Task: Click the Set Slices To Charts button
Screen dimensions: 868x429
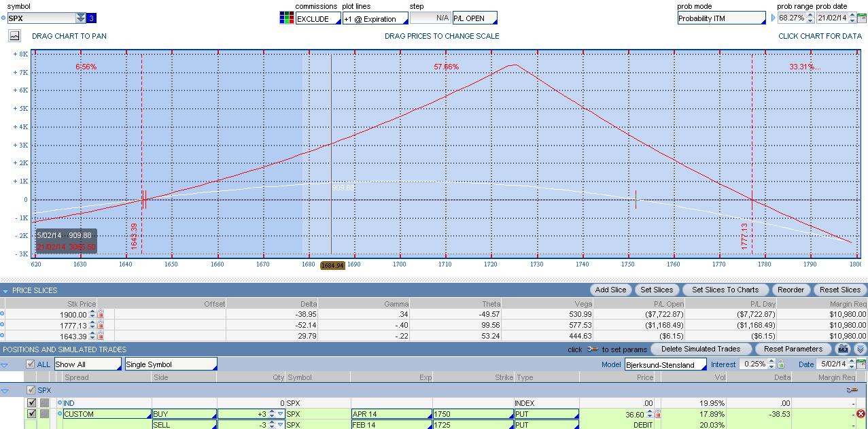Action: coord(725,290)
